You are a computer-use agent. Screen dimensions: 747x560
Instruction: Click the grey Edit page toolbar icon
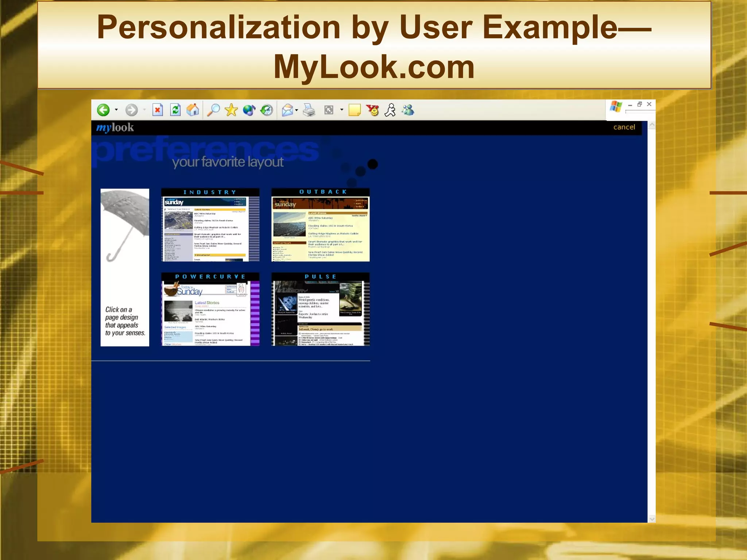[x=329, y=110]
